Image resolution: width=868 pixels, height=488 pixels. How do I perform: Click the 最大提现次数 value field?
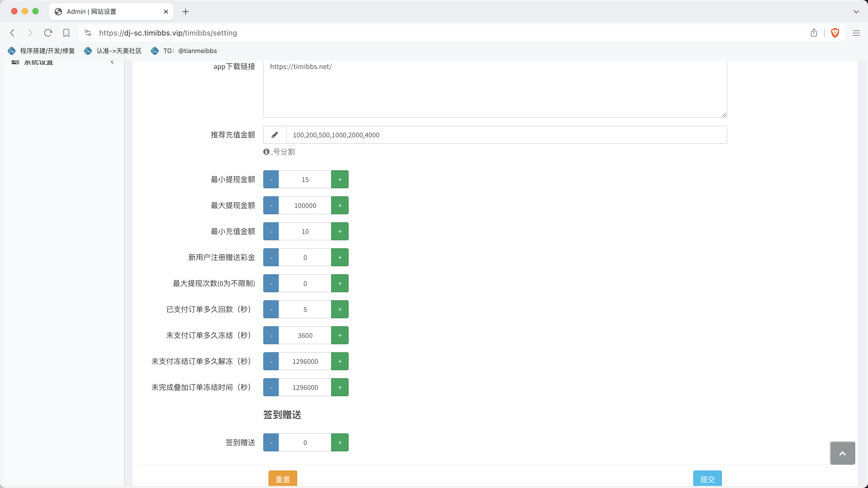[305, 283]
